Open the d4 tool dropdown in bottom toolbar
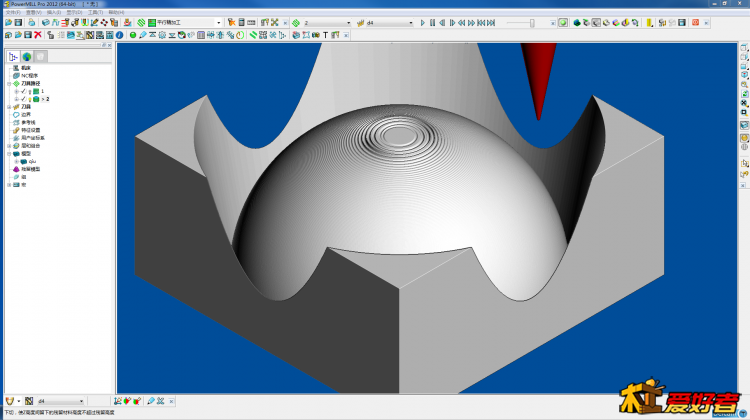This screenshot has width=750, height=420. 81,401
